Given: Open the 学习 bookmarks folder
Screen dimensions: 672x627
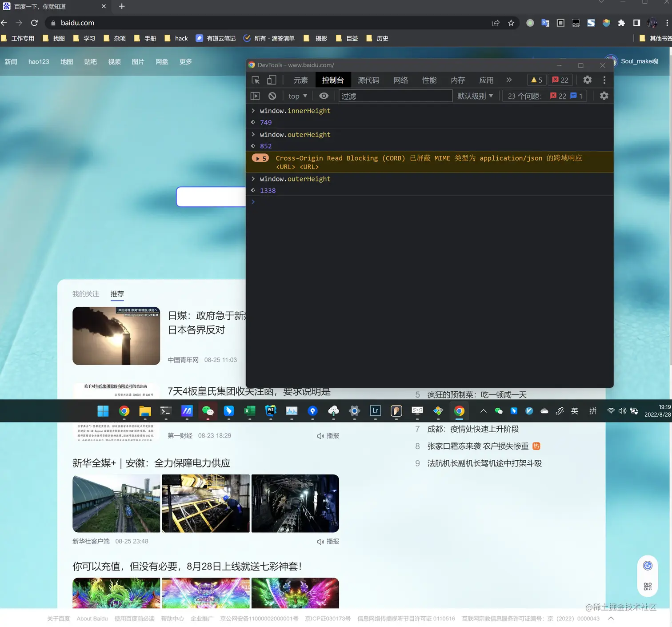Looking at the screenshot, I should tap(84, 39).
